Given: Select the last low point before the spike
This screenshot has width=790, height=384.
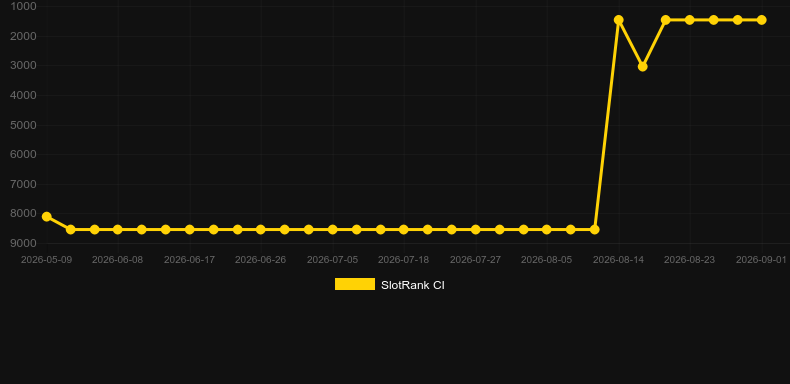Looking at the screenshot, I should click(x=595, y=229).
